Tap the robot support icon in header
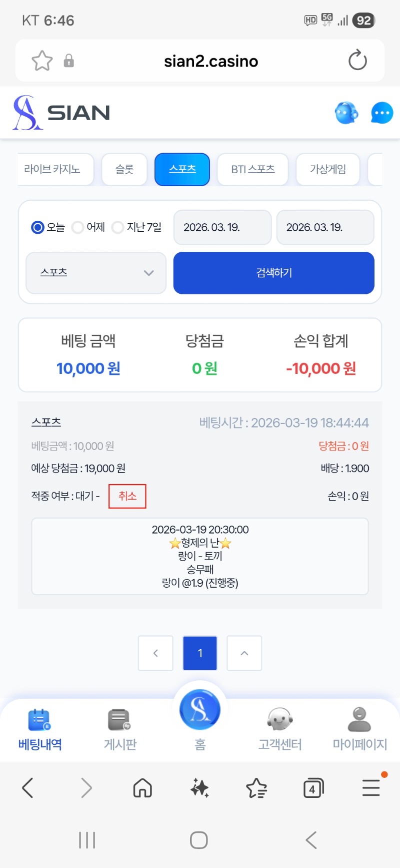The width and height of the screenshot is (400, 868). tap(346, 113)
